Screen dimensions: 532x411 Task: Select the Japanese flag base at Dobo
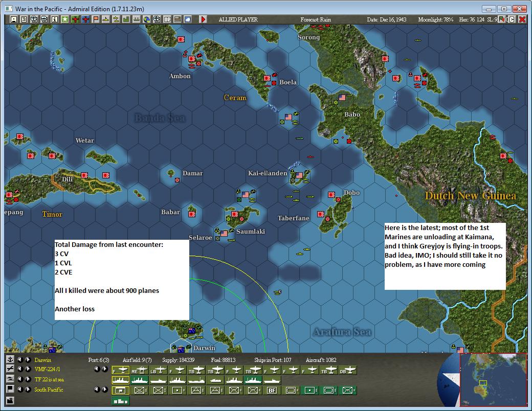331,195
